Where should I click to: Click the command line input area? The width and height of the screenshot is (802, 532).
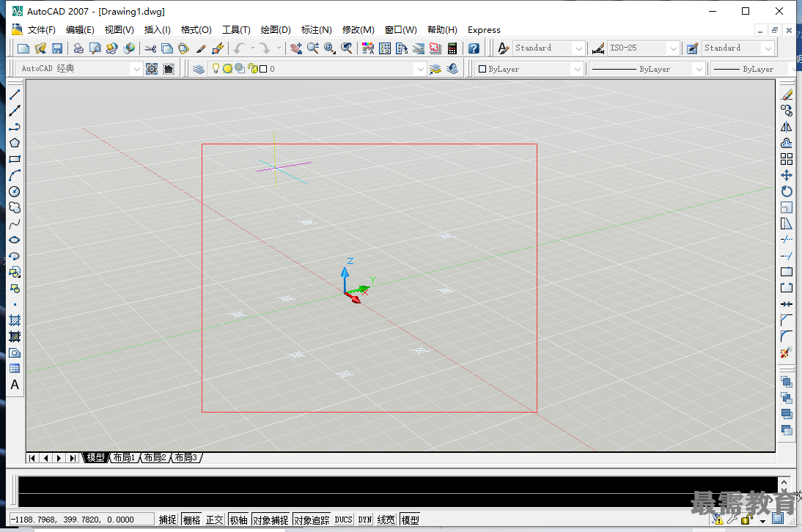(x=398, y=500)
